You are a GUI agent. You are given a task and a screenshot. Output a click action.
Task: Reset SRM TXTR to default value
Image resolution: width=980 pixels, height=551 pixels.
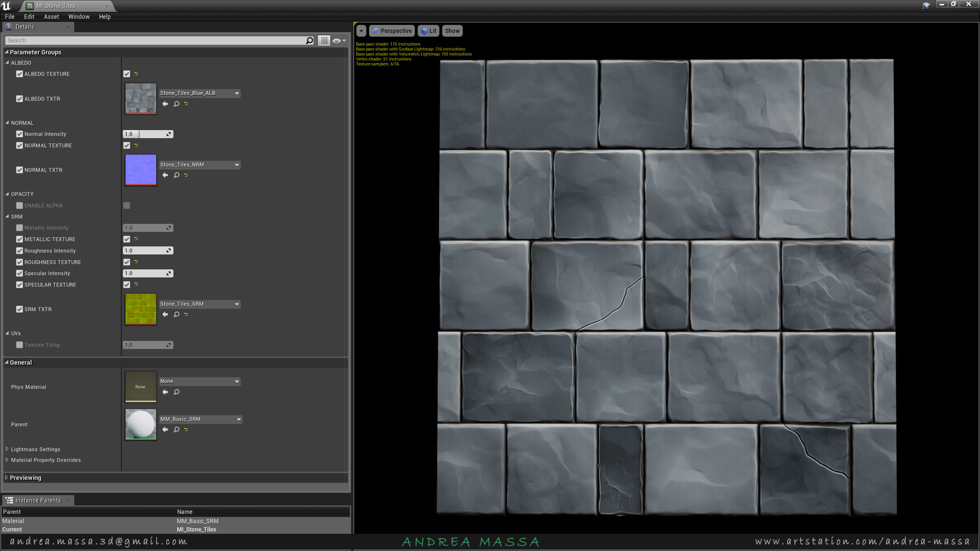[x=186, y=314]
